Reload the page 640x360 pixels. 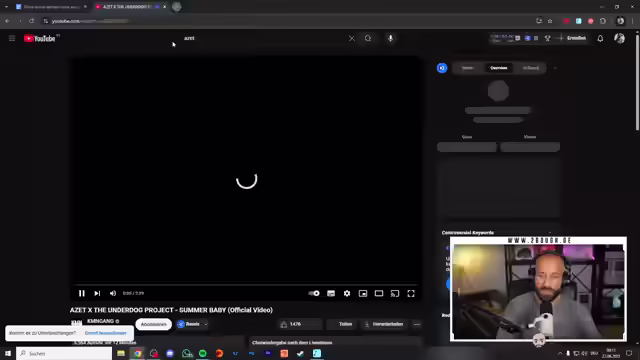point(31,21)
